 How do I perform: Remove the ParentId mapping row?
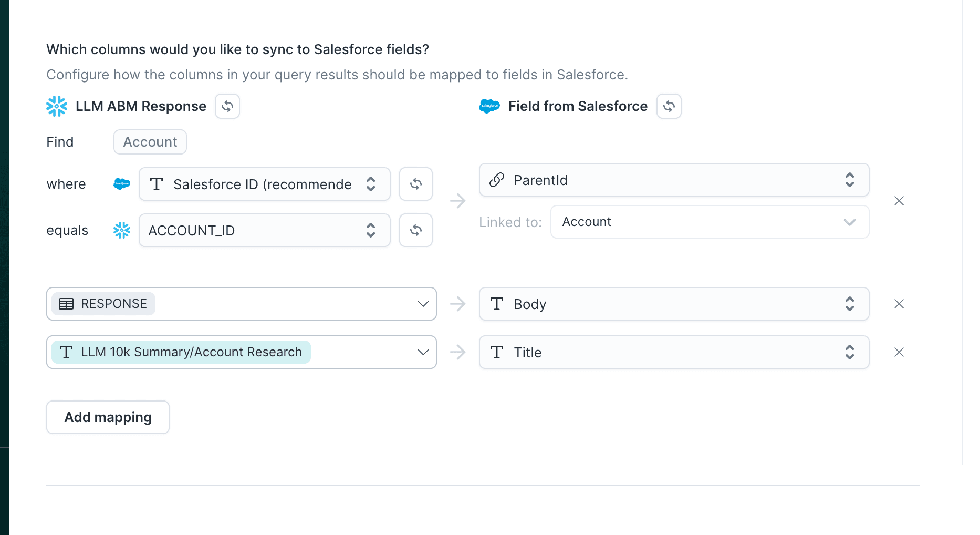tap(899, 201)
